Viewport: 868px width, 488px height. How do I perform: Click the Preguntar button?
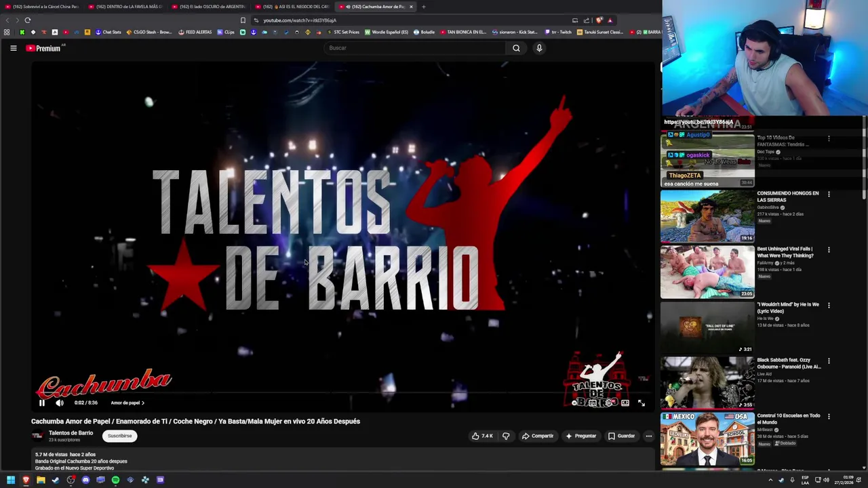(x=581, y=436)
